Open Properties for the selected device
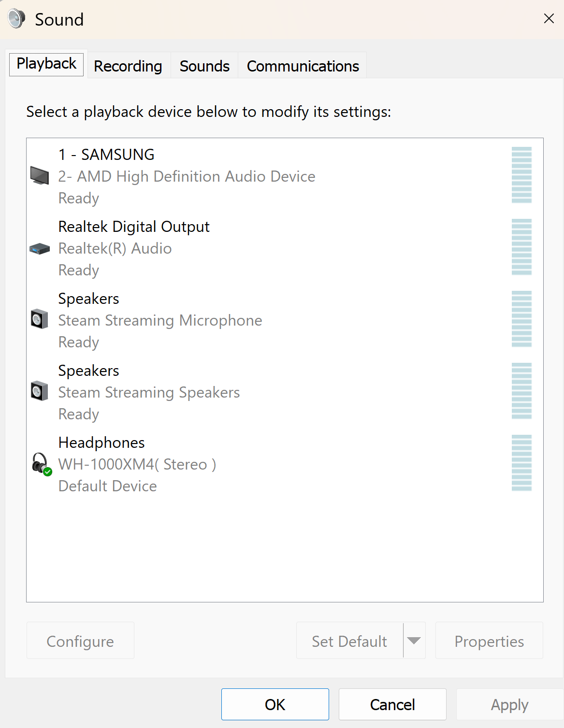 coord(489,641)
